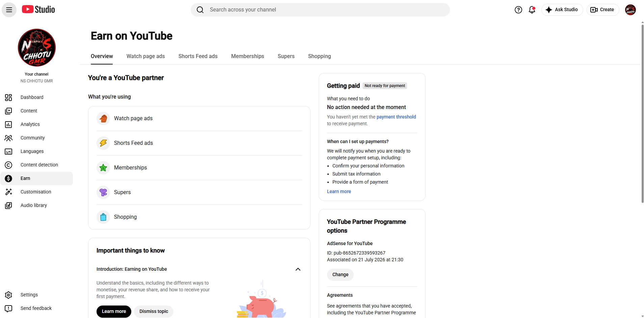Click the Ask Studio button
The height and width of the screenshot is (318, 644).
[562, 10]
